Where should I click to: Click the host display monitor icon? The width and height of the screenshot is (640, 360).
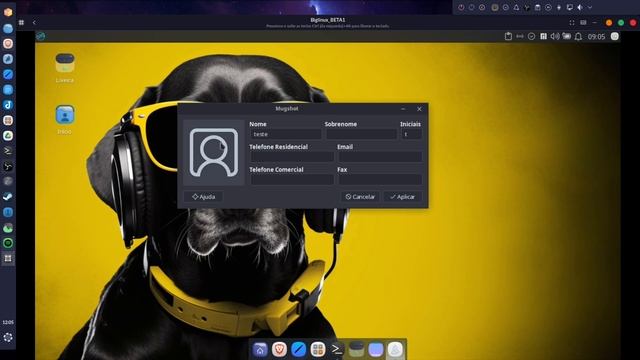(x=570, y=7)
